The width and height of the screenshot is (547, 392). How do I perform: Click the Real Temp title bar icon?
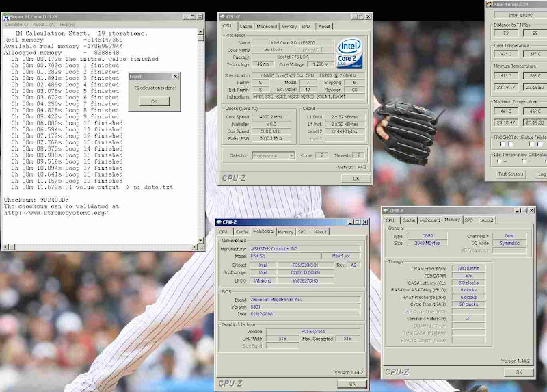point(489,4)
